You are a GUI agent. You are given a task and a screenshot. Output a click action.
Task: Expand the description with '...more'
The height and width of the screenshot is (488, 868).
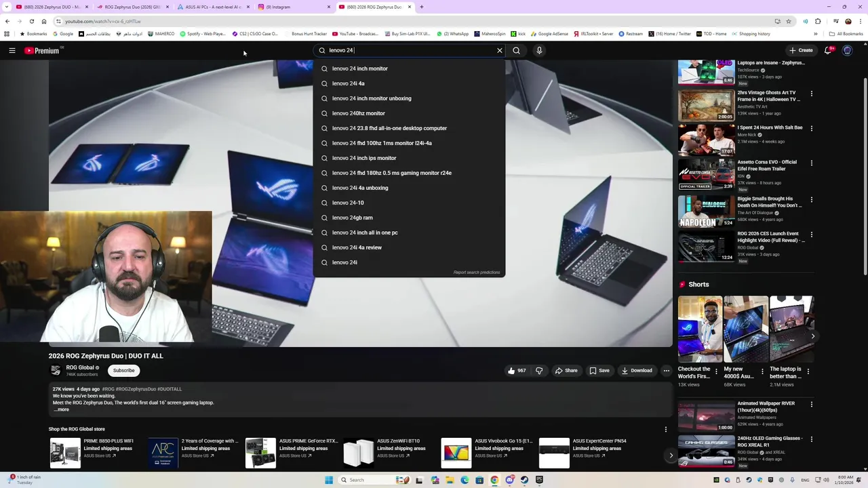pos(61,409)
